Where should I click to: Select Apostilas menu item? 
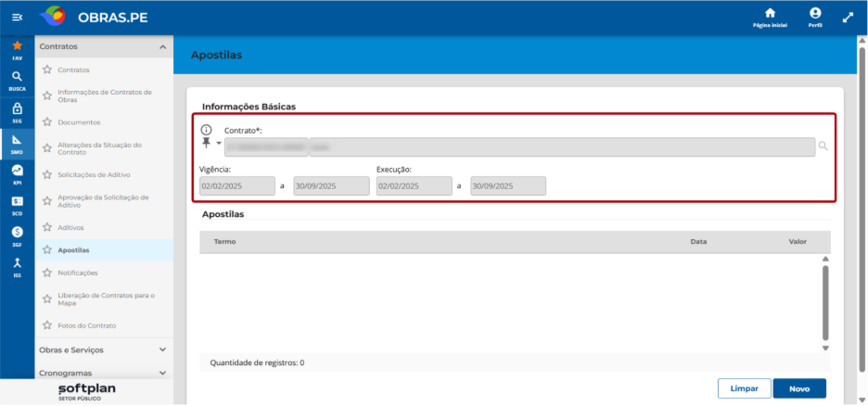73,250
